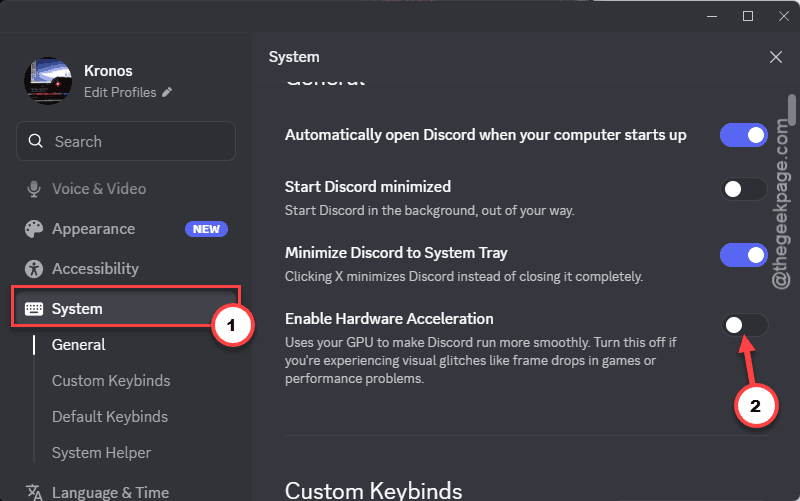Open Appearance settings
The height and width of the screenshot is (501, 800).
coord(126,229)
